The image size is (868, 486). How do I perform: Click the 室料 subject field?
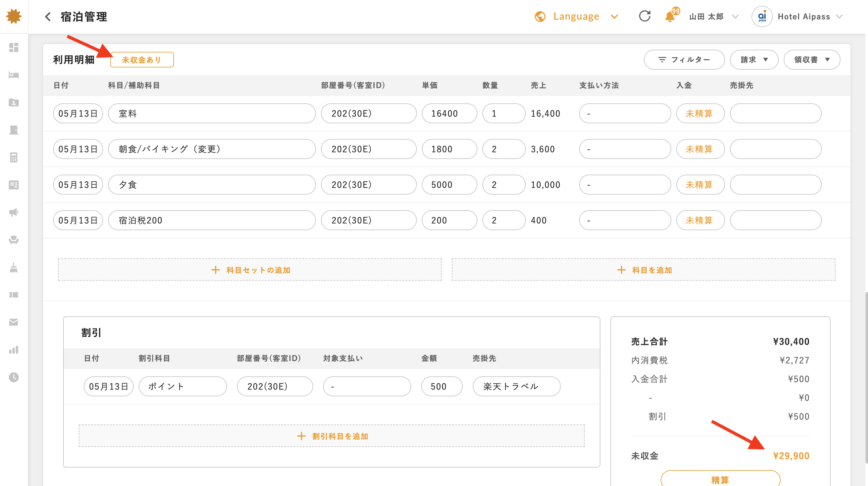pos(212,113)
